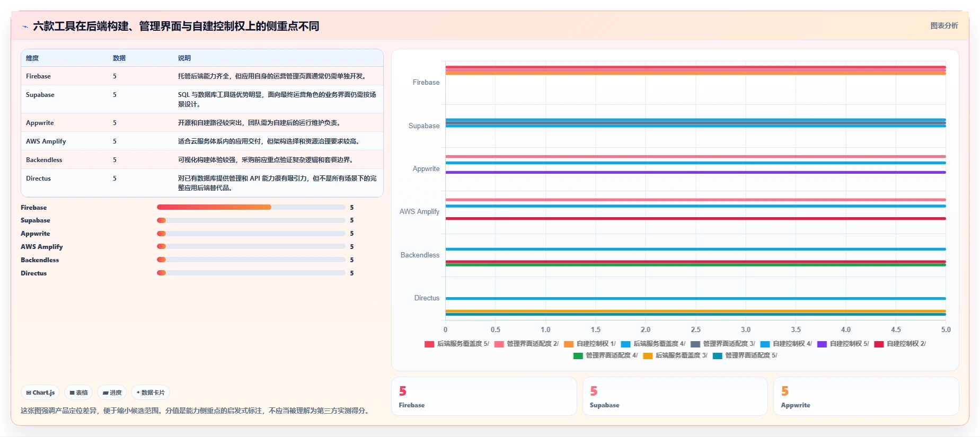Click the green bar in the Backendless chart row
980x437 pixels.
(x=695, y=265)
